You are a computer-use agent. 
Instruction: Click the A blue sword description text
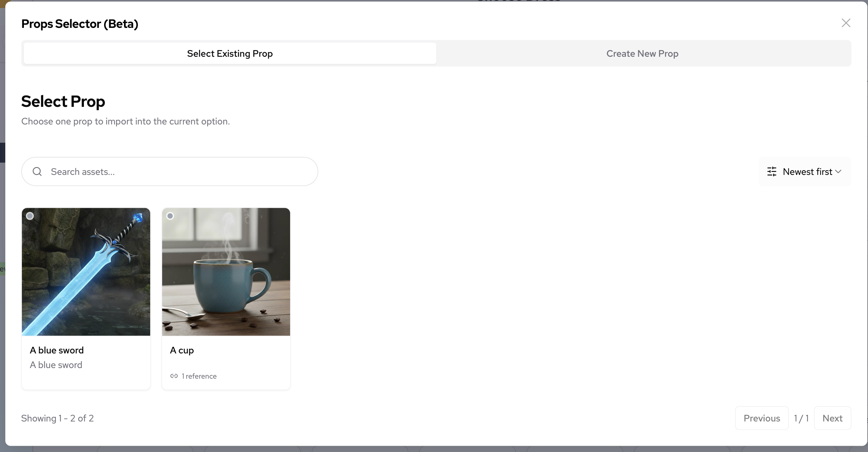point(56,365)
